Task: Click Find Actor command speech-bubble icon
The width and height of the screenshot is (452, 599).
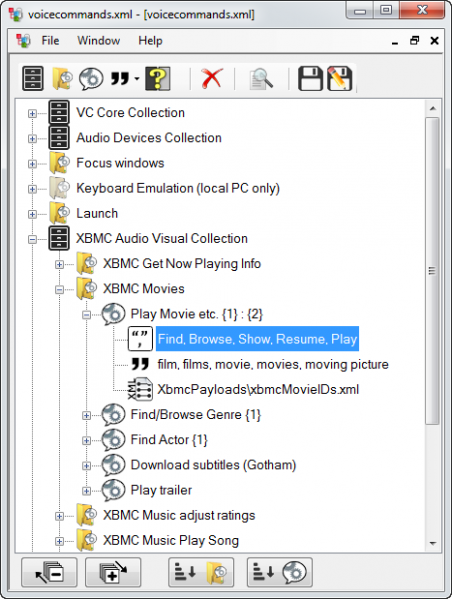Action: (113, 440)
